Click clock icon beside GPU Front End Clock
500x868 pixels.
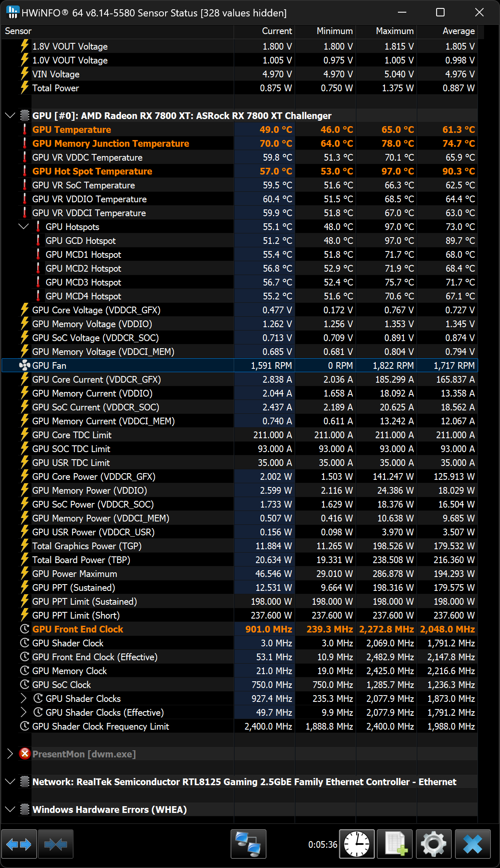coord(25,629)
